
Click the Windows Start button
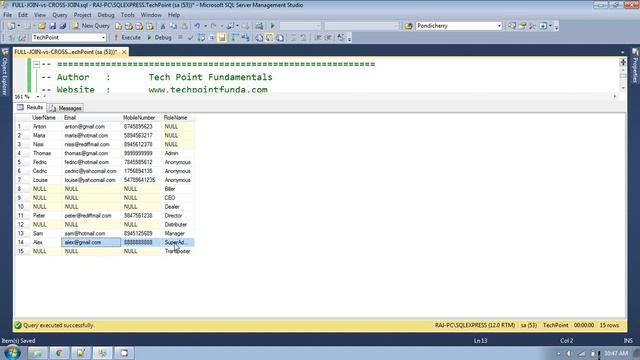[x=12, y=353]
